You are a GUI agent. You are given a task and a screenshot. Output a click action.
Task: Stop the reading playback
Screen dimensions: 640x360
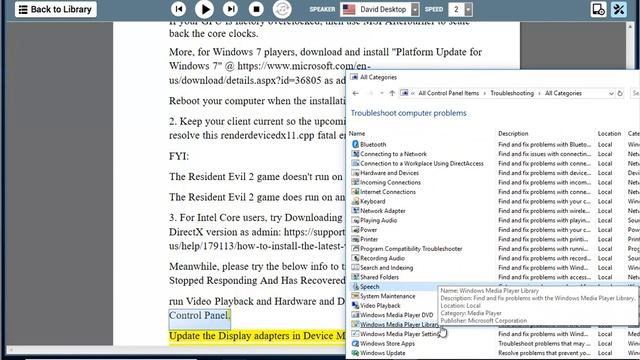coord(256,9)
